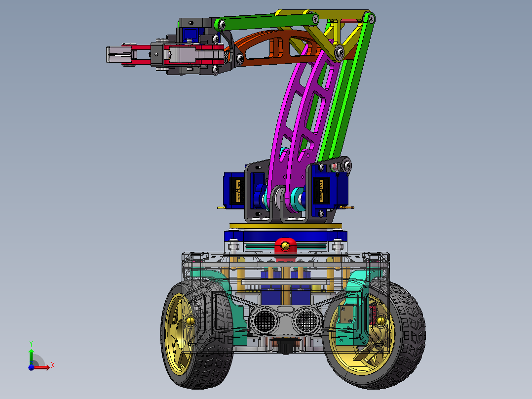Select the screw at the olive bracket pivot
532x399 pixels.
click(340, 52)
